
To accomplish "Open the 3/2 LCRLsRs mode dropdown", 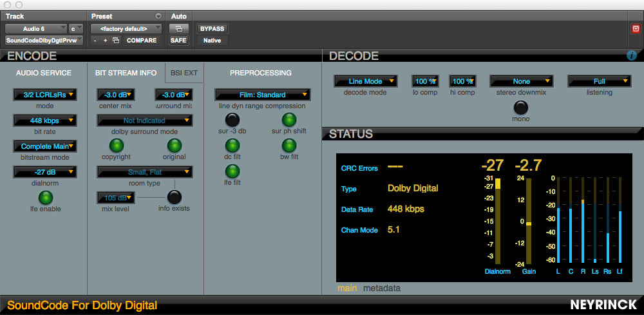I will 45,95.
